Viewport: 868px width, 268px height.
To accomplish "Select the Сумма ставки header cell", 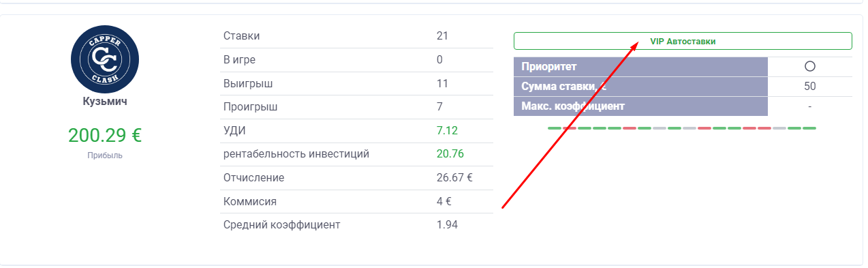I will click(640, 87).
